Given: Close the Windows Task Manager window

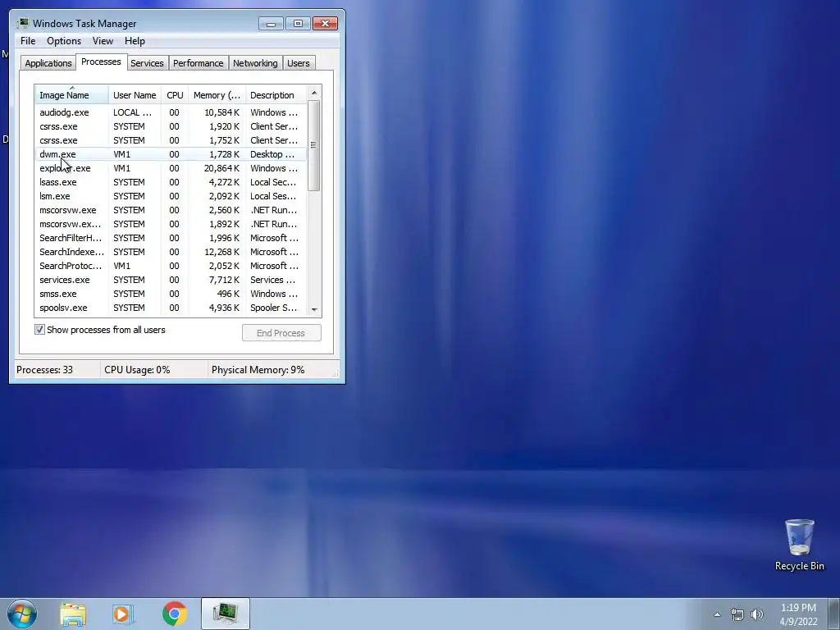Looking at the screenshot, I should pyautogui.click(x=325, y=24).
